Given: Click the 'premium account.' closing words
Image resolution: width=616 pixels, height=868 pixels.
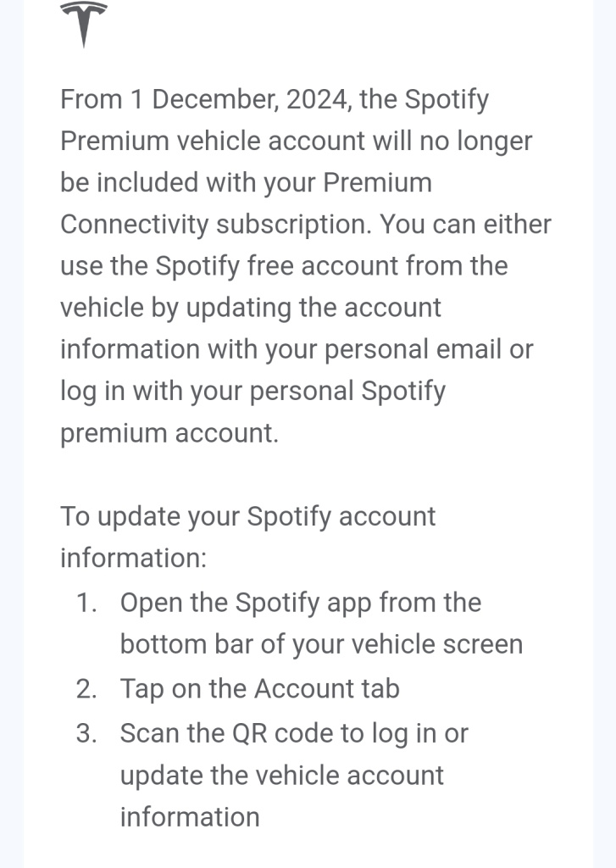Looking at the screenshot, I should pyautogui.click(x=169, y=433).
